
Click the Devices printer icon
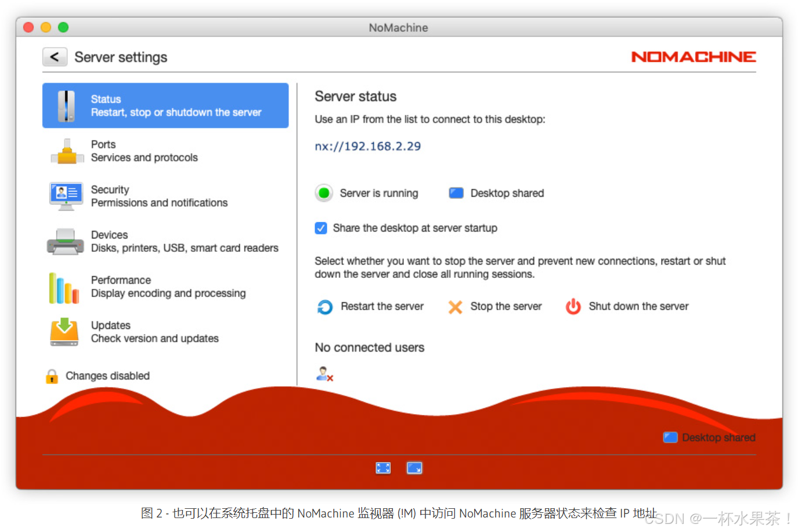tap(66, 242)
